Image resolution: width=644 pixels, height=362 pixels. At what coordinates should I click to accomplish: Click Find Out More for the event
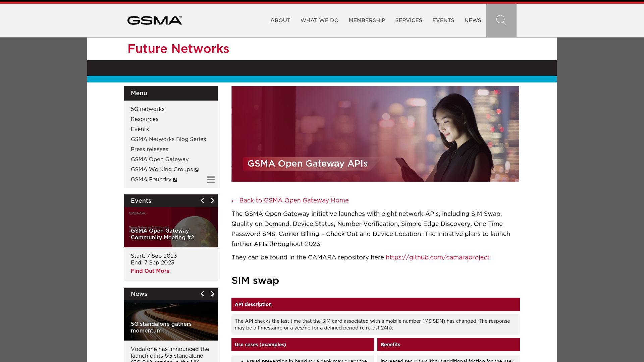click(150, 271)
